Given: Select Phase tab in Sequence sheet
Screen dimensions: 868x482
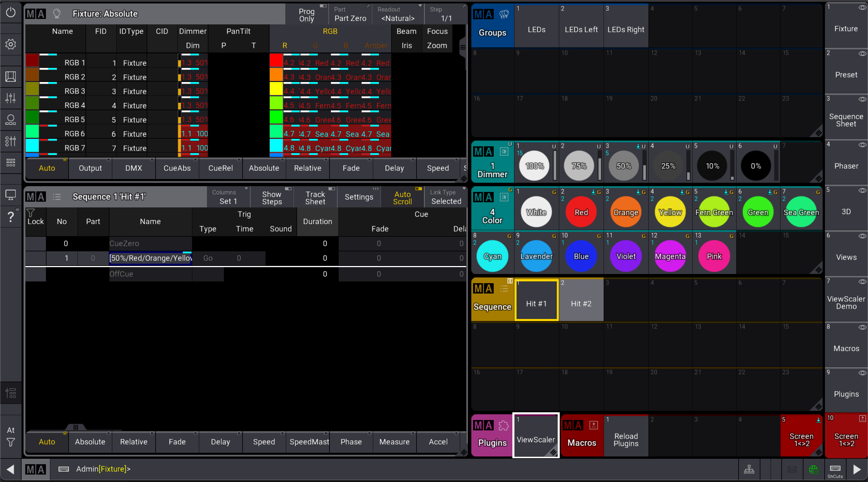Looking at the screenshot, I should click(351, 442).
